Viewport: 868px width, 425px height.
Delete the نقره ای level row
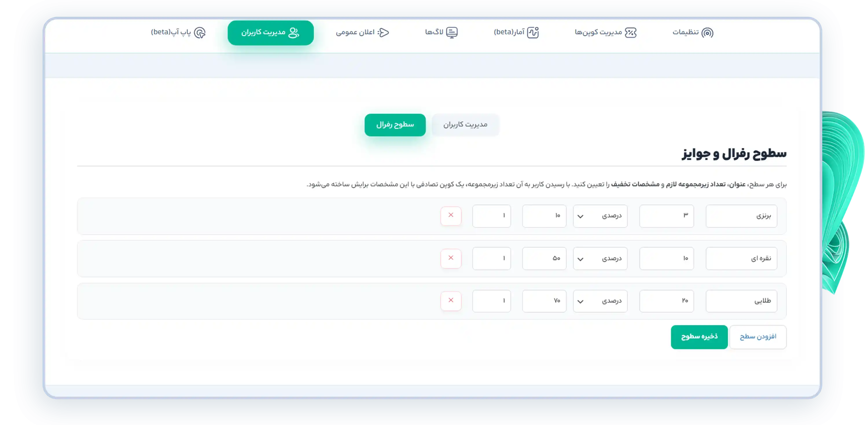coord(451,259)
